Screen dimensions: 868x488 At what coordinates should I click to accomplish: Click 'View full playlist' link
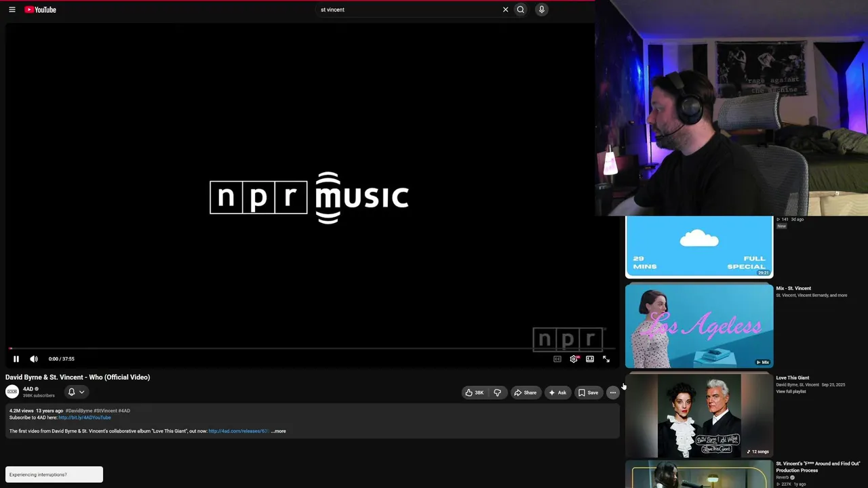pyautogui.click(x=791, y=392)
